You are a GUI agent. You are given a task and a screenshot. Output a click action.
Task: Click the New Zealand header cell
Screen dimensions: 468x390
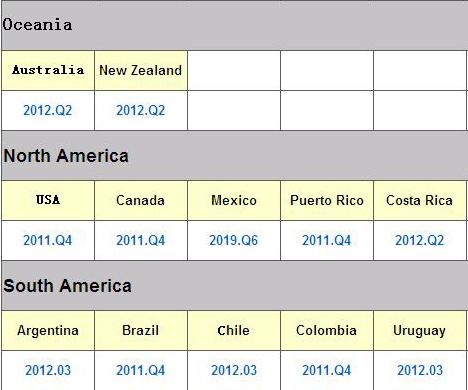click(x=141, y=70)
